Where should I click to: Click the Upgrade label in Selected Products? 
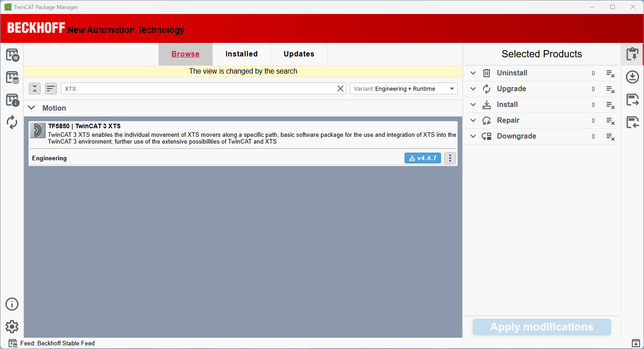511,89
